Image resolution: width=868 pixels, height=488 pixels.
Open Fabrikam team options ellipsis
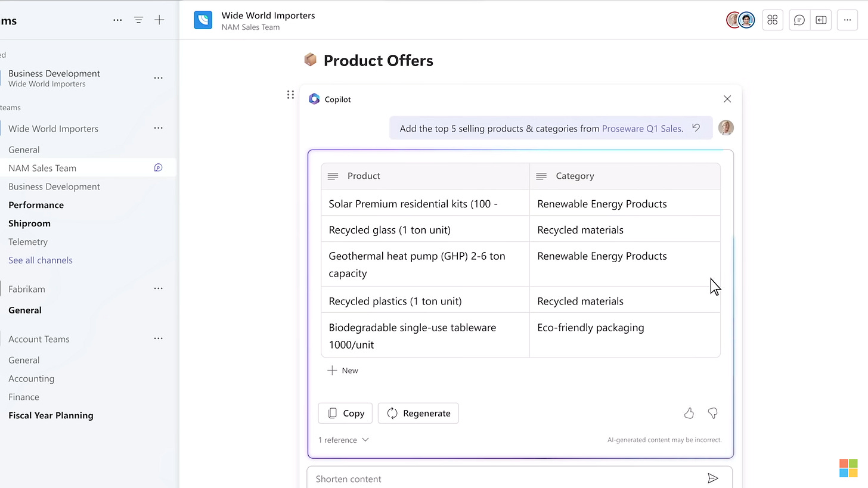158,288
